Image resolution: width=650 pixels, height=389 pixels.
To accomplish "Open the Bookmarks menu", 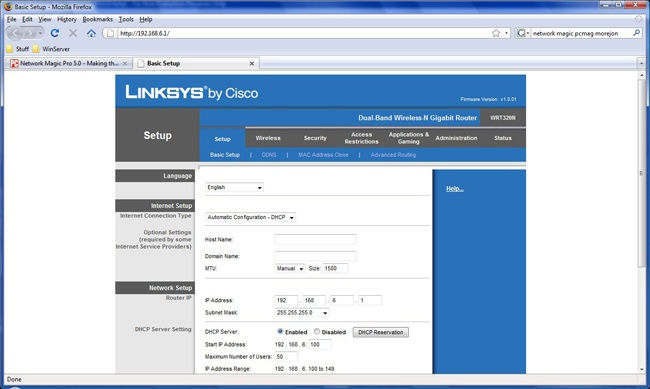I will point(97,19).
